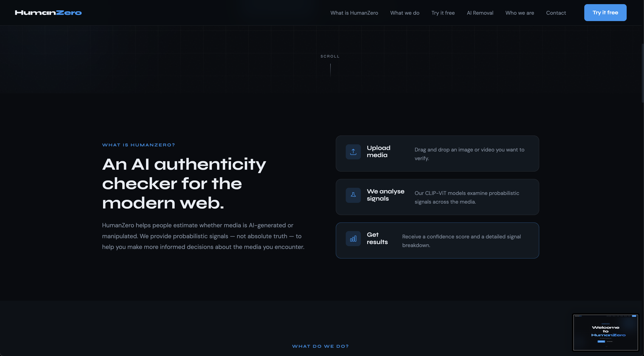Open the What is HumanZero nav link
644x356 pixels.
[x=354, y=13]
